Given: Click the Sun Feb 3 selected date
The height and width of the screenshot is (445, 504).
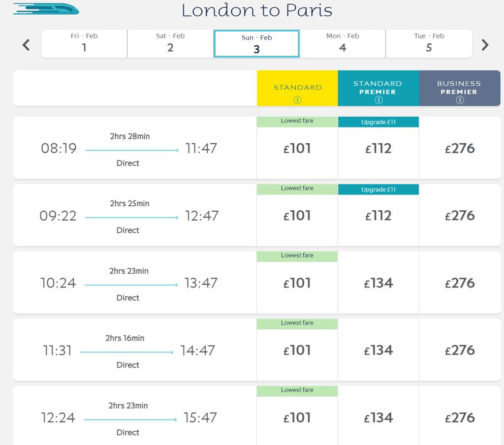Looking at the screenshot, I should (256, 44).
